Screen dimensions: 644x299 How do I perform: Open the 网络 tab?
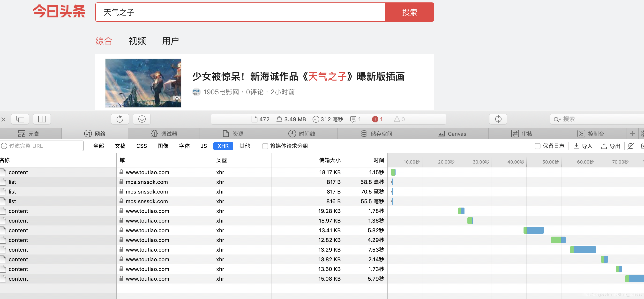(95, 134)
